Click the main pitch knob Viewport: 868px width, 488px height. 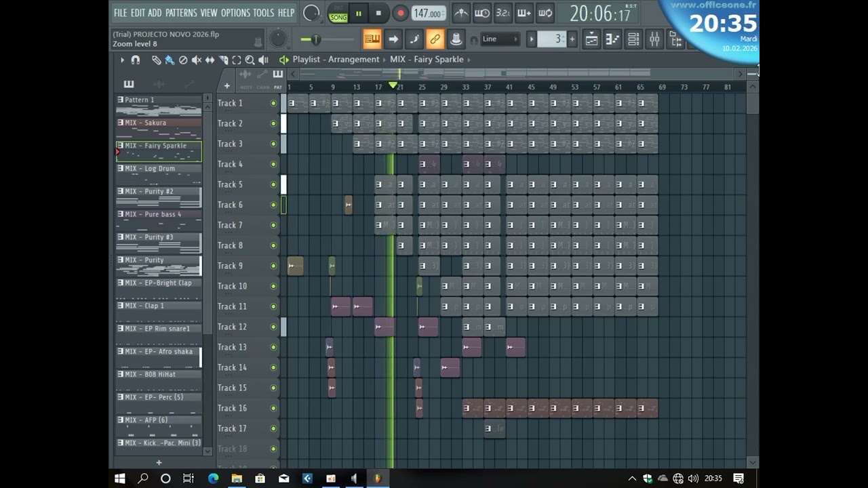[278, 39]
